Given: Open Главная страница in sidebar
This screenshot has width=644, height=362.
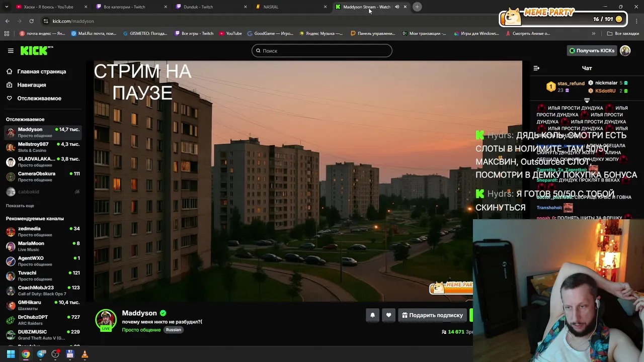Looking at the screenshot, I should [x=41, y=71].
